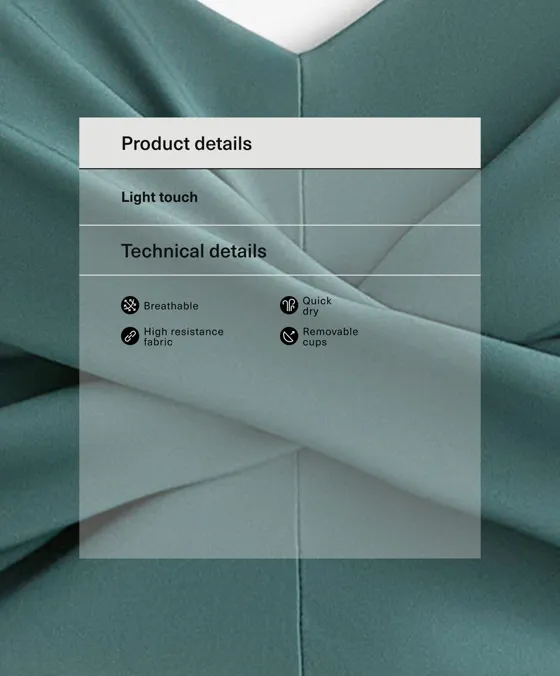The height and width of the screenshot is (676, 560).
Task: Click the garment seam above the Product details bar
Action: click(x=300, y=85)
